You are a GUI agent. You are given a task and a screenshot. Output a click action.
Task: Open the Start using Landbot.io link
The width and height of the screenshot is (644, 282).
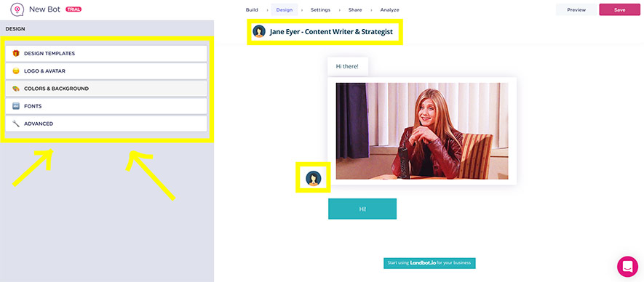click(x=429, y=263)
